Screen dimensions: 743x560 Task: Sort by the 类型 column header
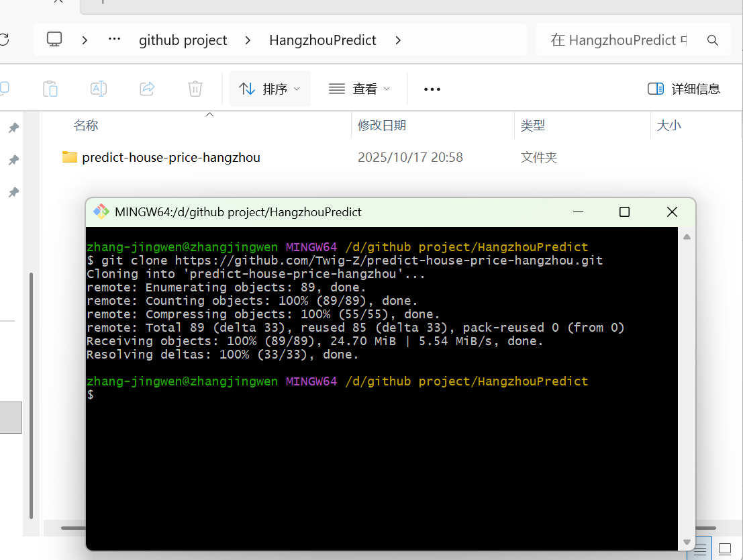pyautogui.click(x=533, y=125)
